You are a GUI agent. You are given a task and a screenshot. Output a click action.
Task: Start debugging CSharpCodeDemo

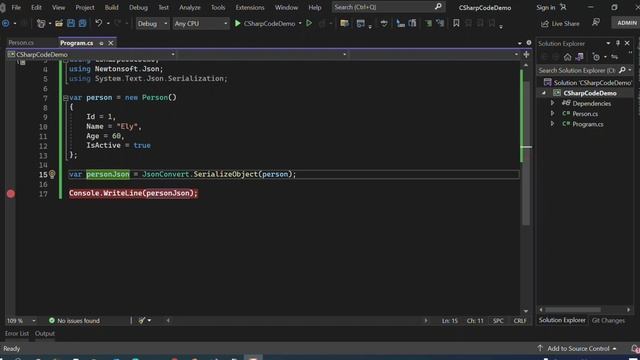click(x=264, y=24)
